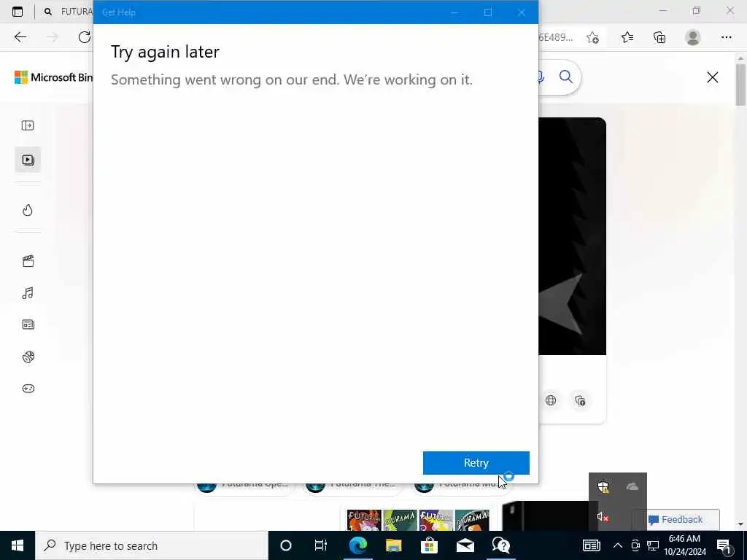
Task: Open the Edge Favorites list
Action: coord(627,38)
